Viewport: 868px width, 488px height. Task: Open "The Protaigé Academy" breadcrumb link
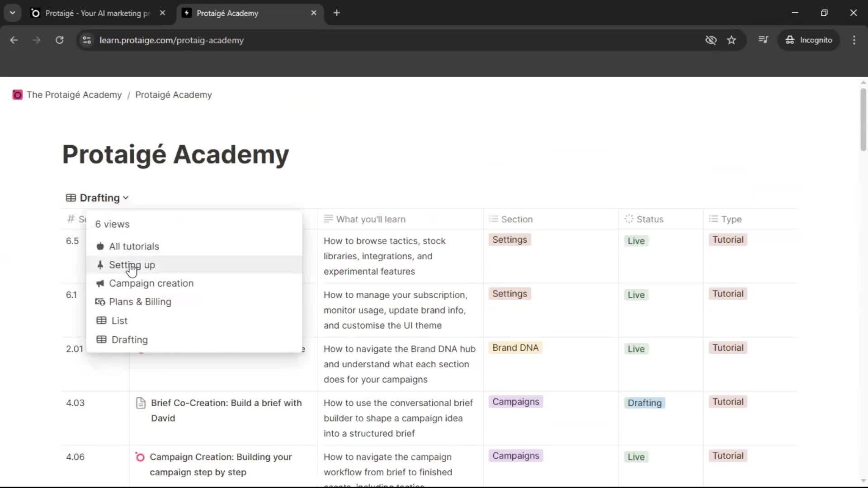(x=74, y=95)
